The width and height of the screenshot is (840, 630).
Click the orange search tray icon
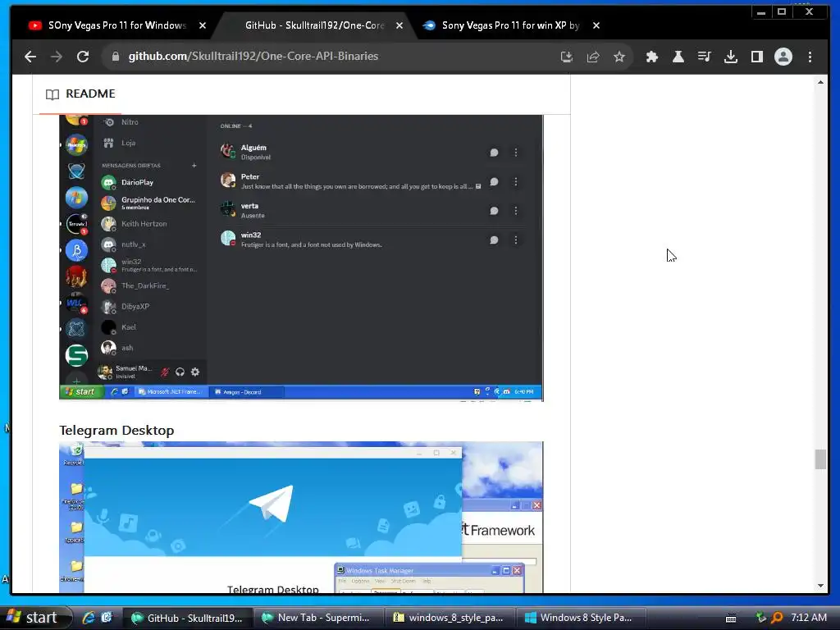tap(777, 618)
